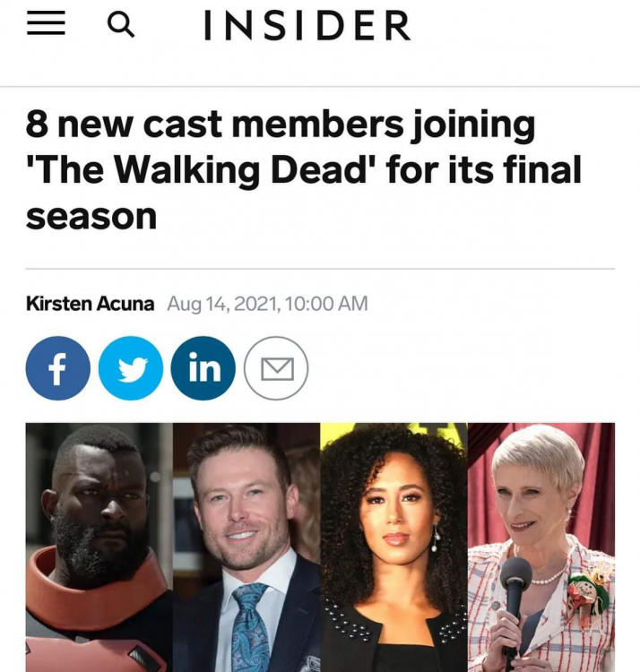Click the Aug 14, 2021 timestamp

pos(267,304)
